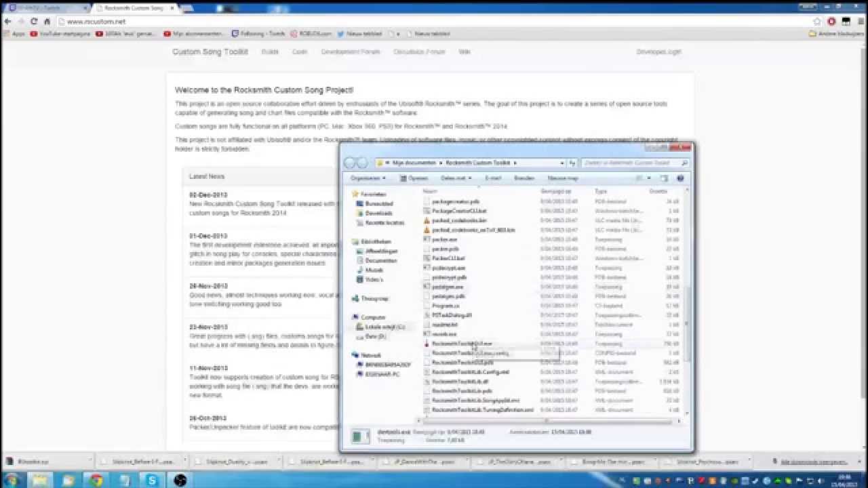Click the OBS icon on the taskbar
This screenshot has height=488, width=868.
pos(180,480)
